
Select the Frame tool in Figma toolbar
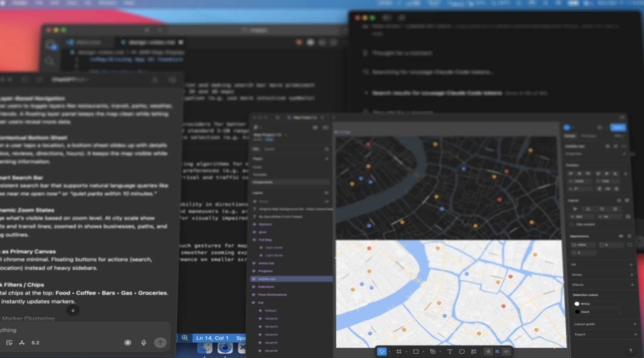click(399, 352)
